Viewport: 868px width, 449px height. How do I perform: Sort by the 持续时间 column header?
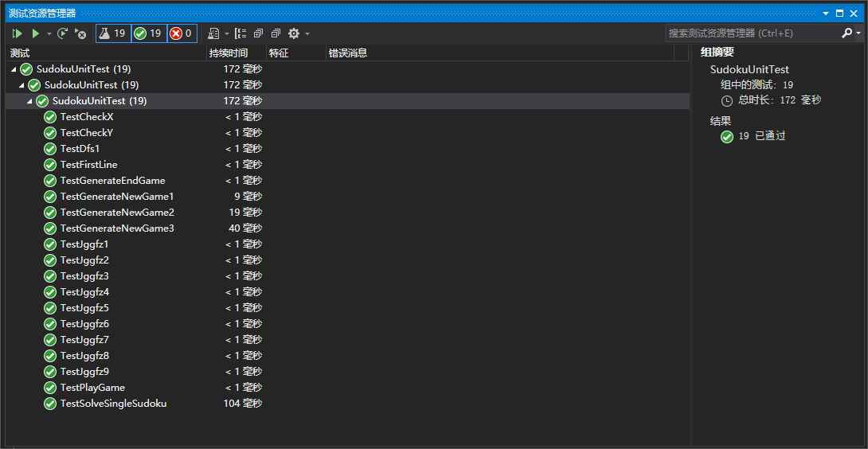pos(237,53)
